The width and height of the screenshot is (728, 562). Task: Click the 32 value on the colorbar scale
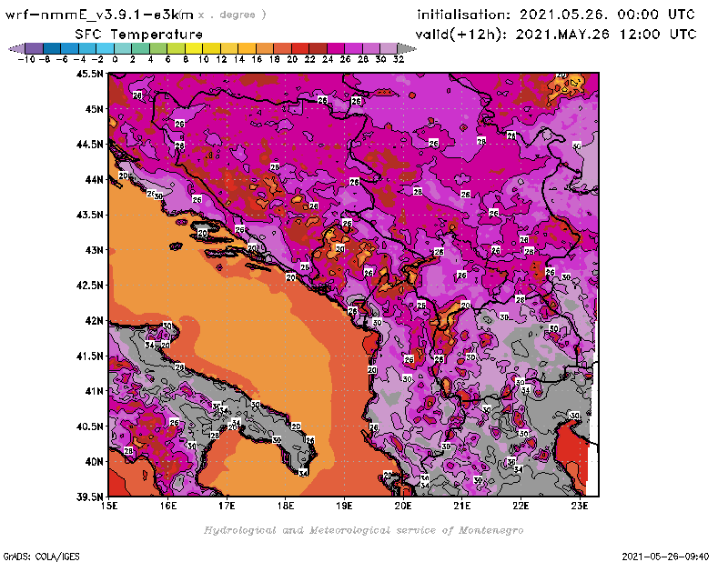399,59
